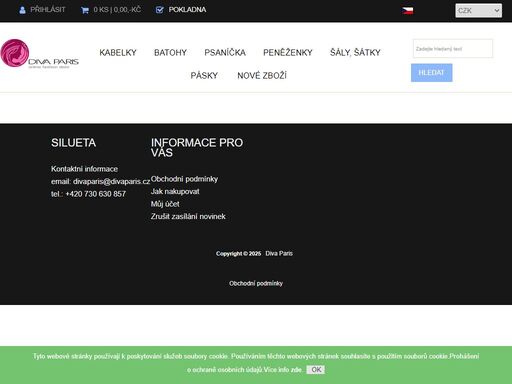
Task: Open the PŘIHLÁSIT login link
Action: (48, 10)
